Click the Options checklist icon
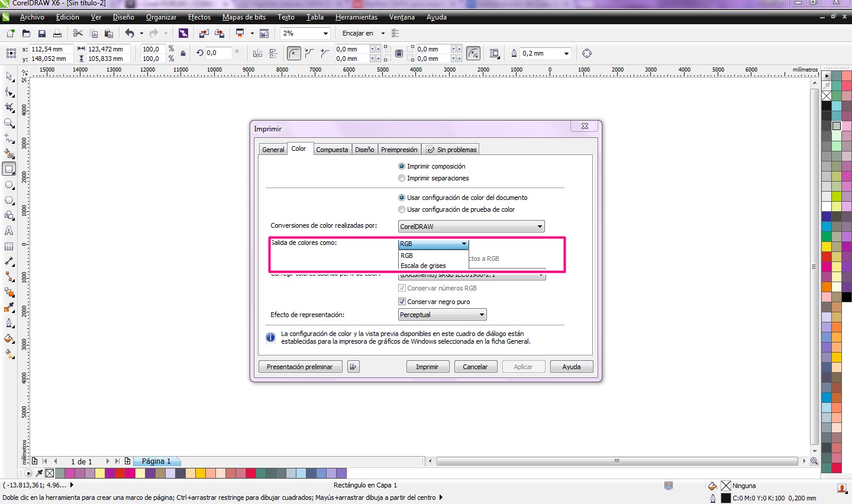 (x=395, y=33)
